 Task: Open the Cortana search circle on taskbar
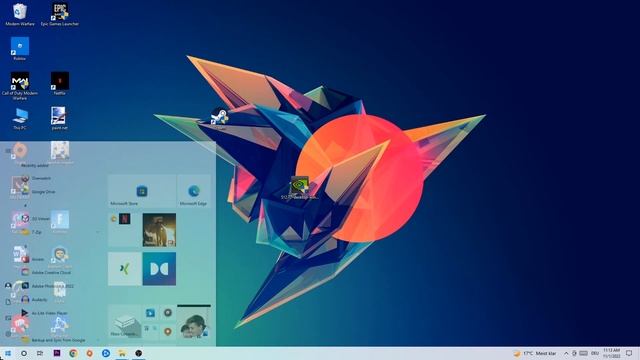coord(24,353)
